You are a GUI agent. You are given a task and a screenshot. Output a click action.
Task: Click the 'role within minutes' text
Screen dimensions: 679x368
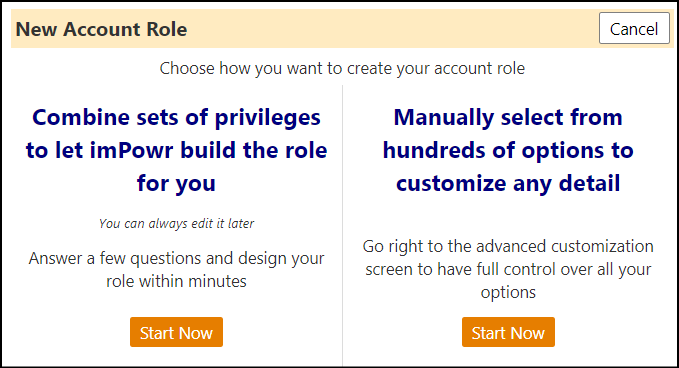[x=176, y=281]
